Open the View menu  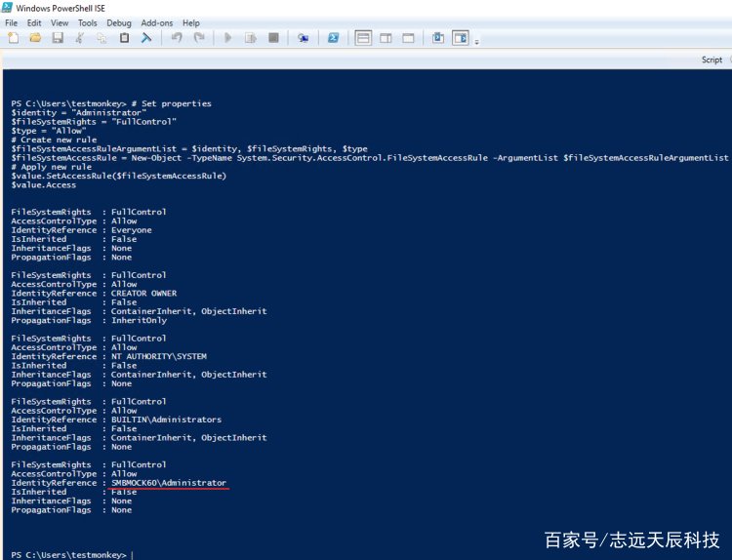60,22
